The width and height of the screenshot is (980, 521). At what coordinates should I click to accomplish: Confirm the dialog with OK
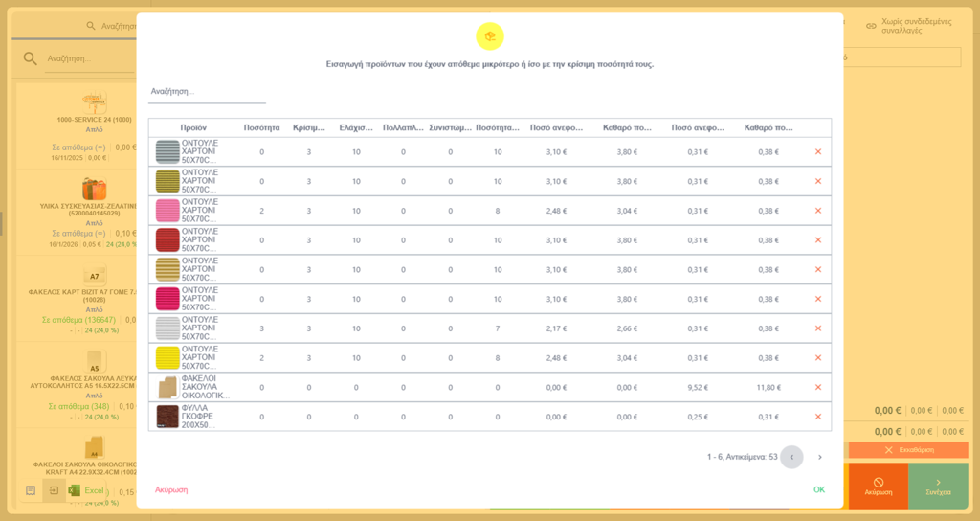pyautogui.click(x=819, y=489)
